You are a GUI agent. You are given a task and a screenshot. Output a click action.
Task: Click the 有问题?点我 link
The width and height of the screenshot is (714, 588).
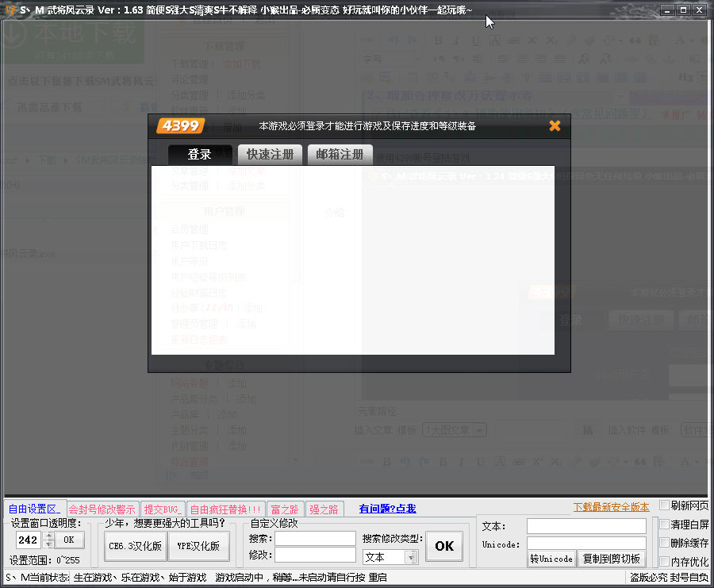(x=387, y=509)
